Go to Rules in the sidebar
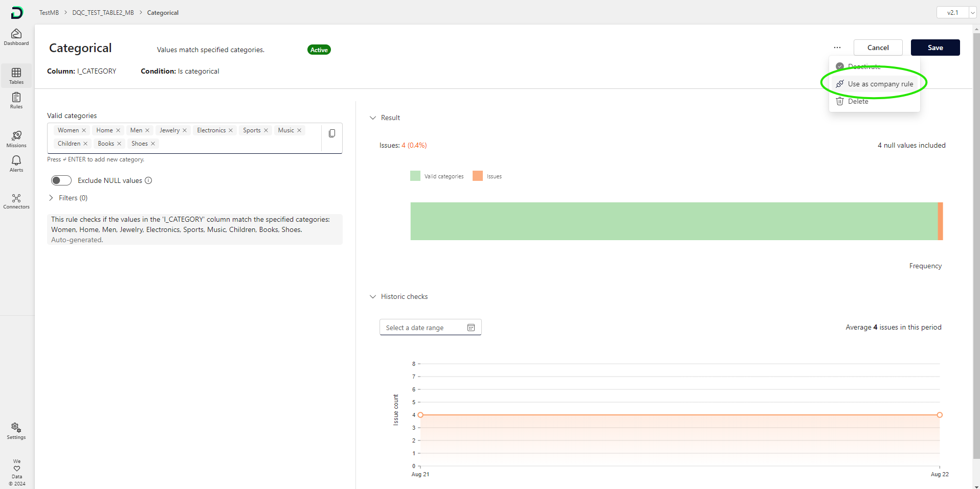This screenshot has height=489, width=980. (x=16, y=100)
